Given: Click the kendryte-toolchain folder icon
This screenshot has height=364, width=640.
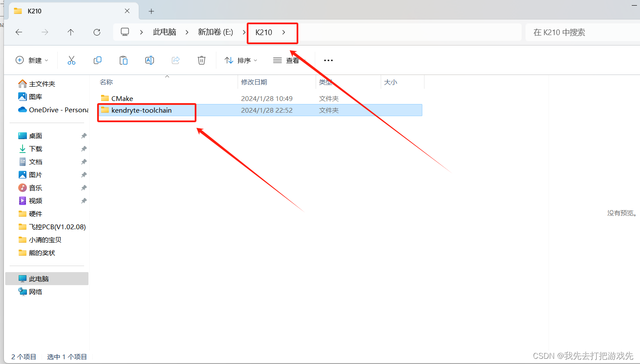Looking at the screenshot, I should [x=105, y=110].
